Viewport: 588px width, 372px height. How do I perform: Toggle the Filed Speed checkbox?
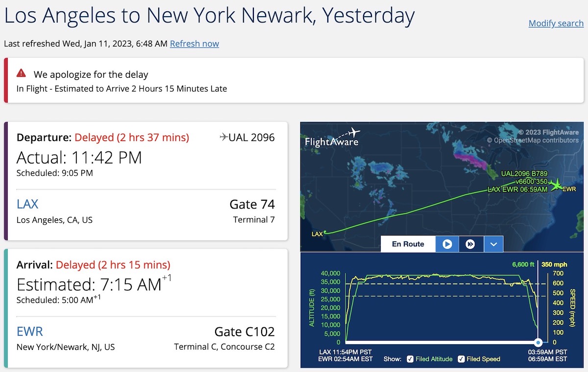[462, 359]
